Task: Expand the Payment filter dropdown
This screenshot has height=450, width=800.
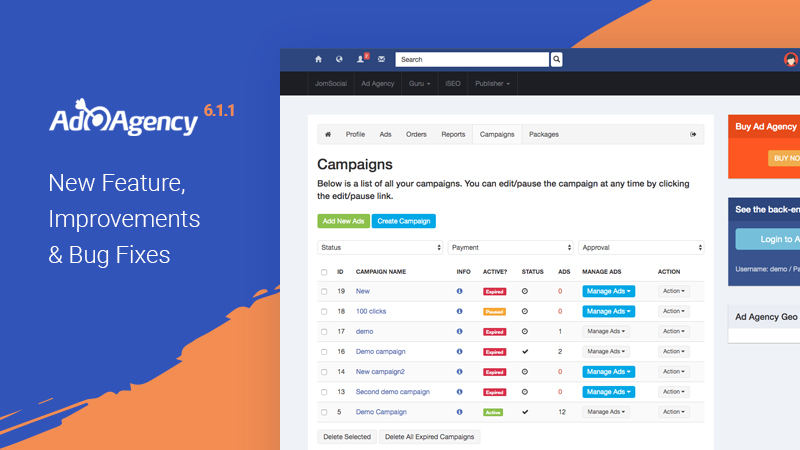Action: point(510,247)
